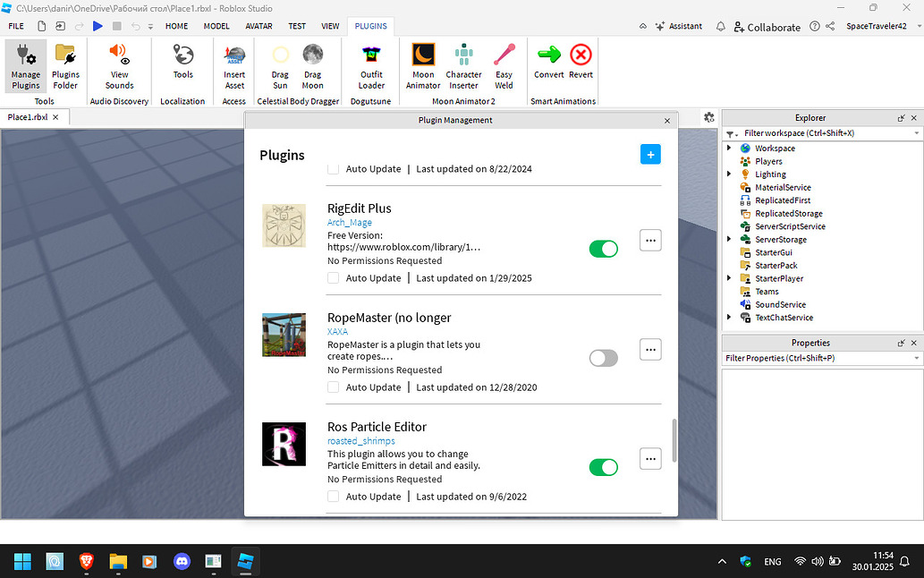Click the Plugin Management scrollbar thumb
This screenshot has height=578, width=924.
(674, 438)
